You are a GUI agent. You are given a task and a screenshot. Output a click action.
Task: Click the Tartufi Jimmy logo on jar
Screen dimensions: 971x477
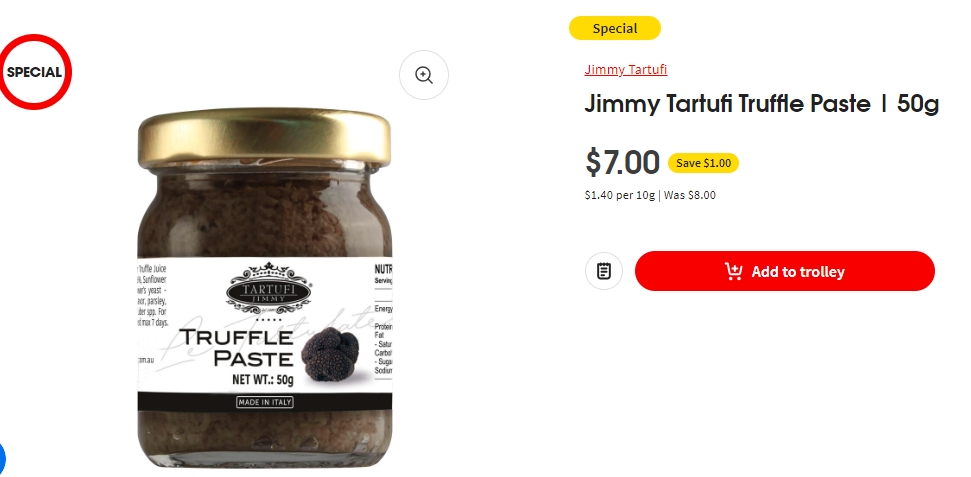[x=269, y=289]
